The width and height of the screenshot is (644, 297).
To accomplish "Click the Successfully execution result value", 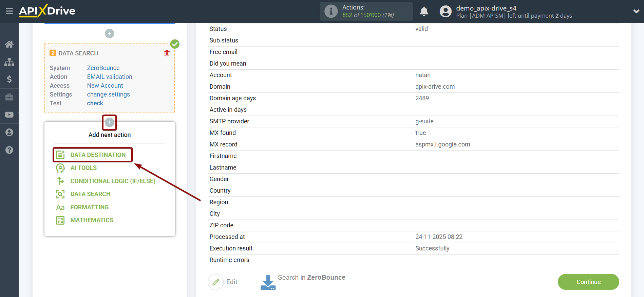I will [432, 248].
